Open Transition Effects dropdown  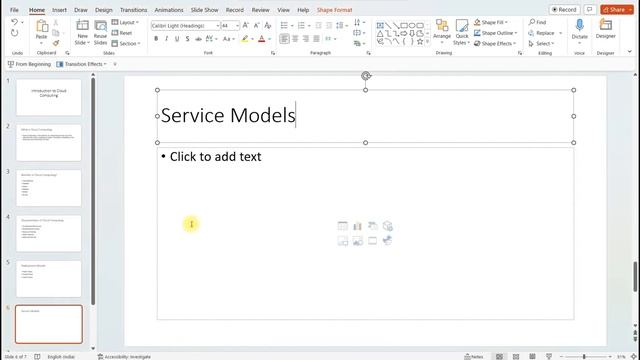point(82,64)
